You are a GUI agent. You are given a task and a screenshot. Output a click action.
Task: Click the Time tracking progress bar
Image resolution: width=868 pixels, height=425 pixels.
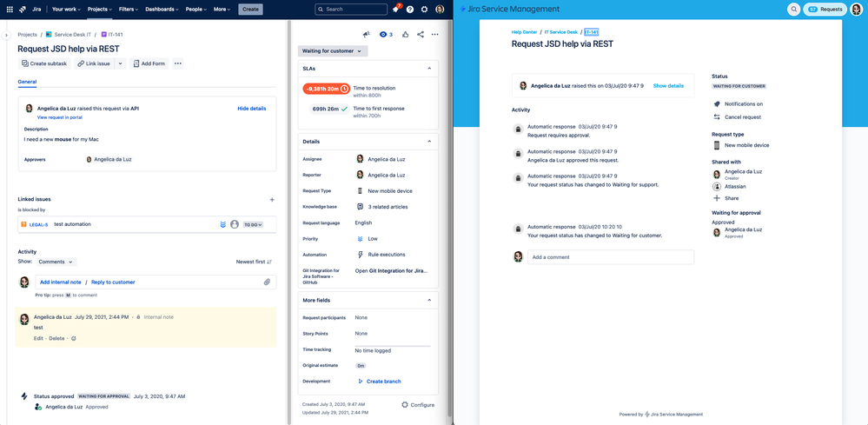coord(393,346)
